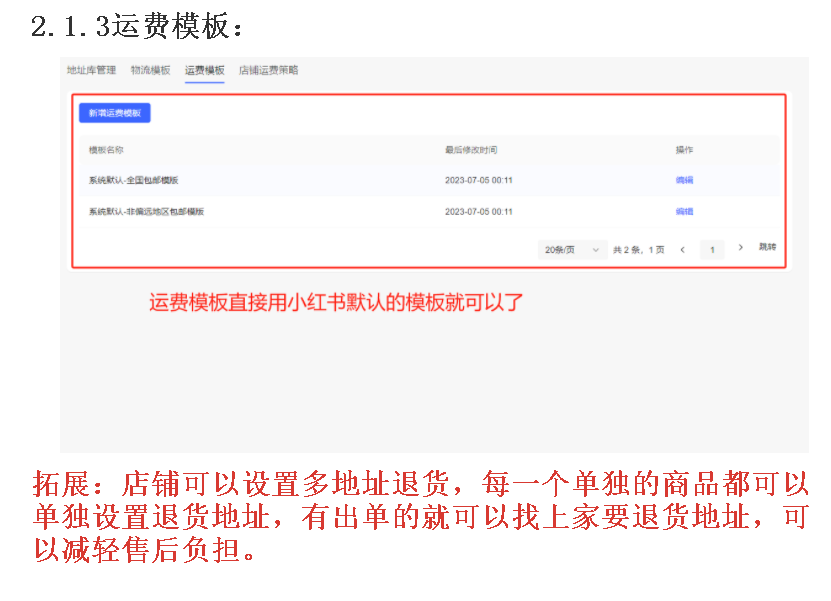Open the 物流模板 tab
Image resolution: width=831 pixels, height=601 pixels.
[x=150, y=70]
